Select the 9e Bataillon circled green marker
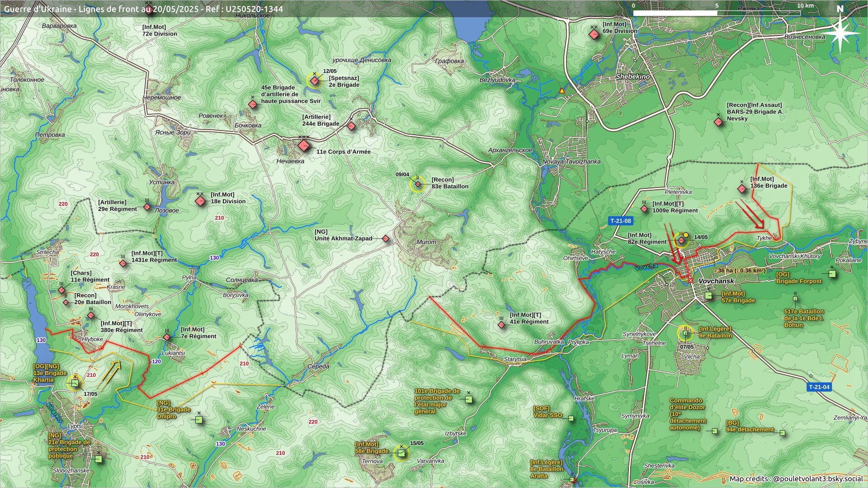Viewport: 868px width, 488px height. coord(685,333)
